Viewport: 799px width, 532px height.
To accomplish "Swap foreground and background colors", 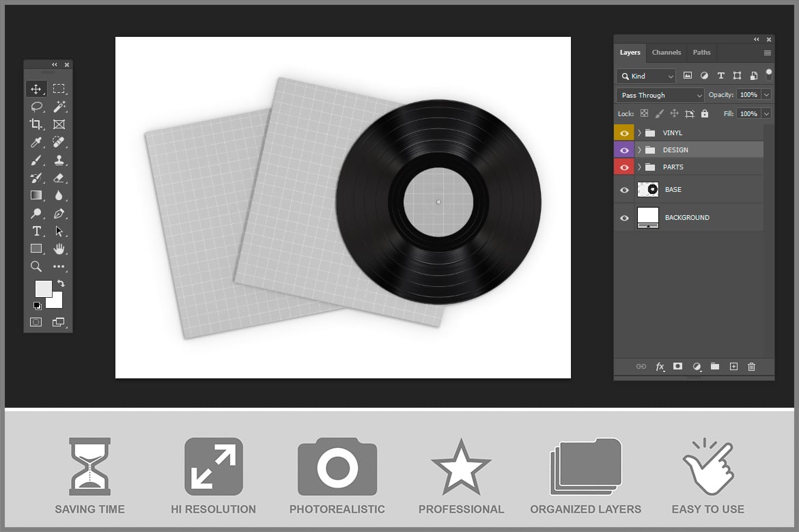I will coord(61,283).
